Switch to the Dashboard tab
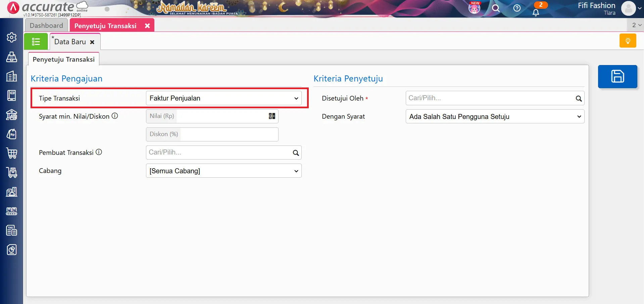644x304 pixels. [46, 25]
